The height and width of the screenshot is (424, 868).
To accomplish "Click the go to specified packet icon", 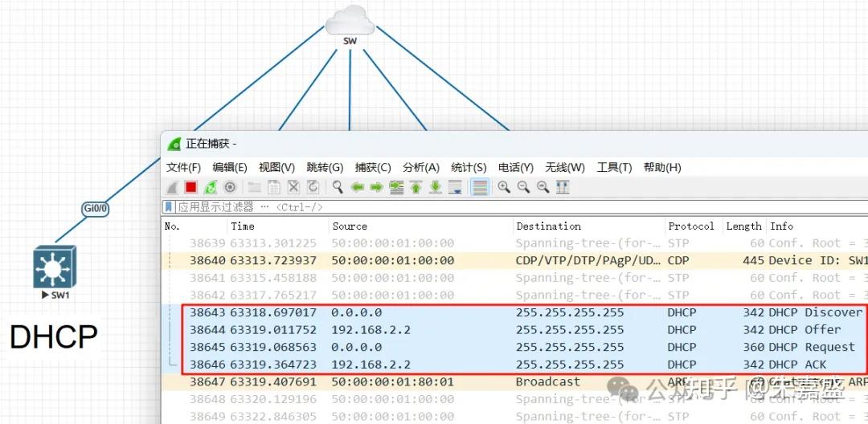I will [x=396, y=187].
